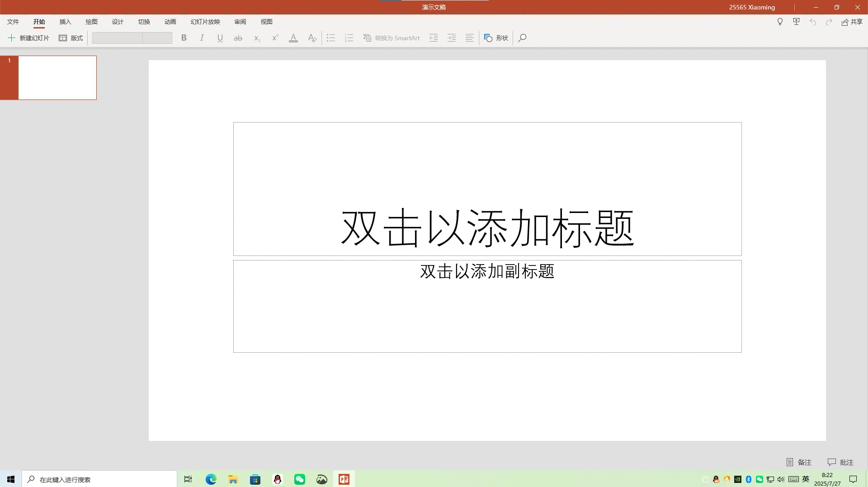Screen dimensions: 868x487
Task: Toggle superscript formatting
Action: [x=275, y=38]
